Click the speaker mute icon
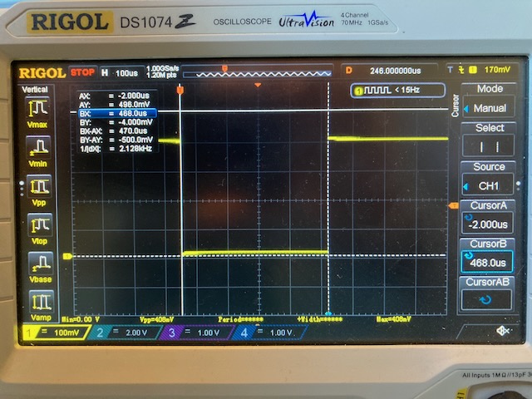Viewport: 532px width, 399px height. click(502, 331)
